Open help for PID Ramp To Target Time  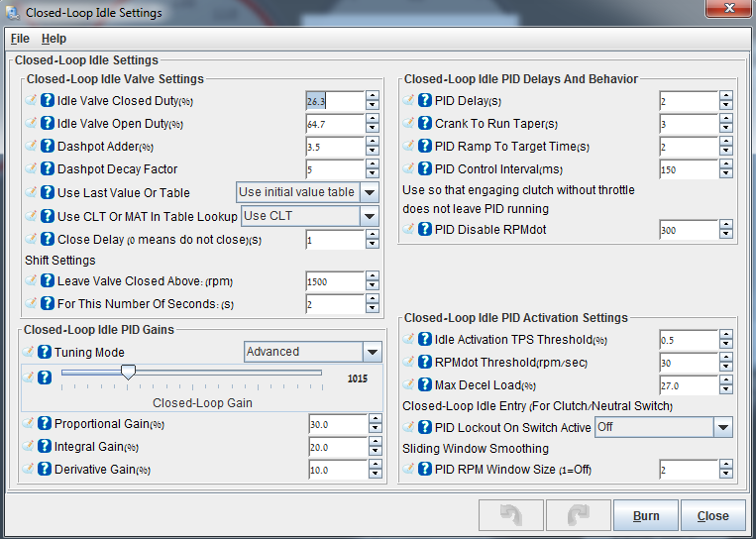coord(425,146)
